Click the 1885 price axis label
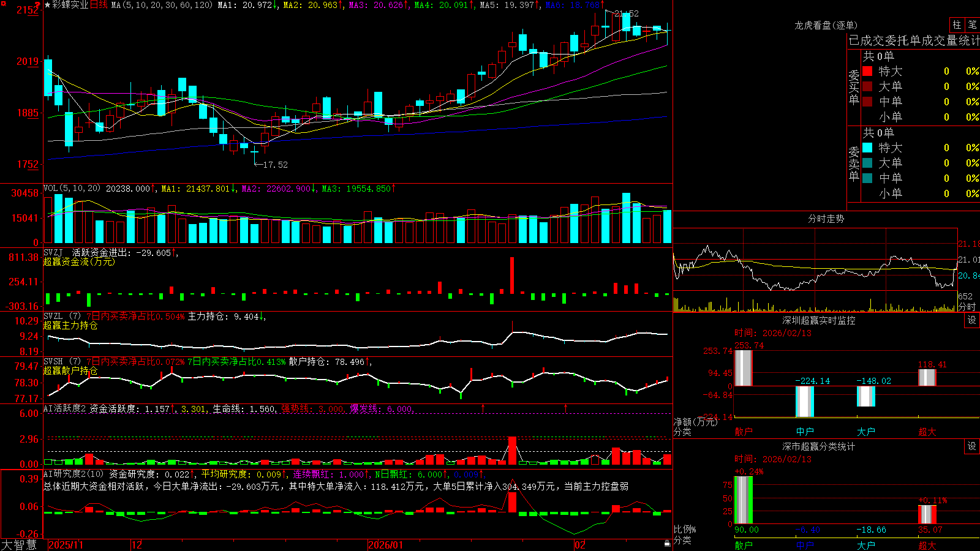The width and height of the screenshot is (980, 551). 28,113
